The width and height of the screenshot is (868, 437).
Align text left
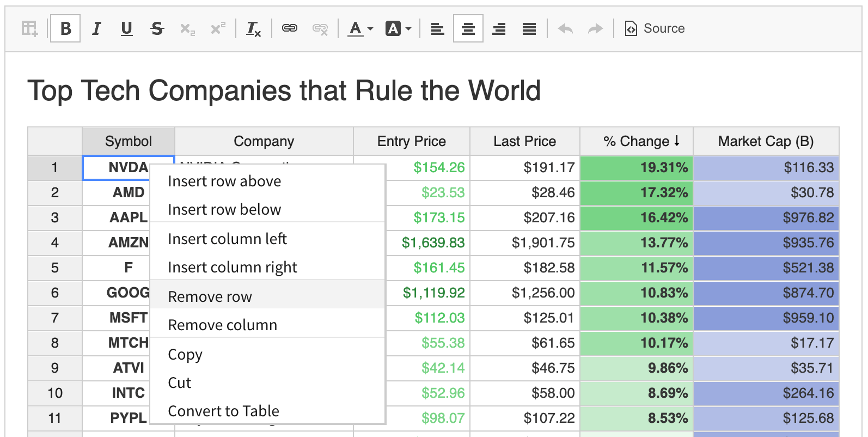coord(437,28)
